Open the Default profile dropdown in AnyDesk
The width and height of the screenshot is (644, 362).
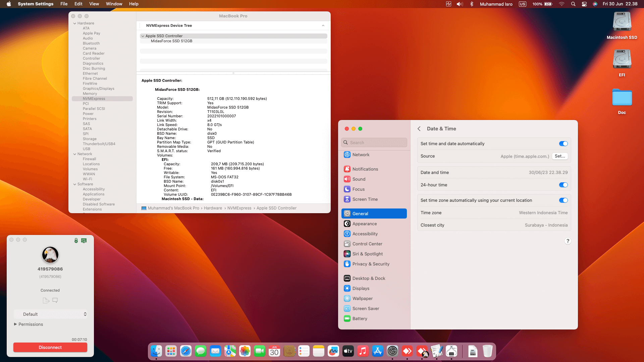coord(50,314)
